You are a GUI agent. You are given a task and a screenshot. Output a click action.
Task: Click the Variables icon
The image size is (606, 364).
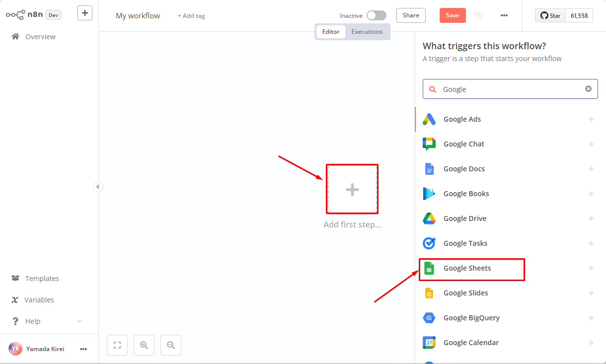coord(15,299)
